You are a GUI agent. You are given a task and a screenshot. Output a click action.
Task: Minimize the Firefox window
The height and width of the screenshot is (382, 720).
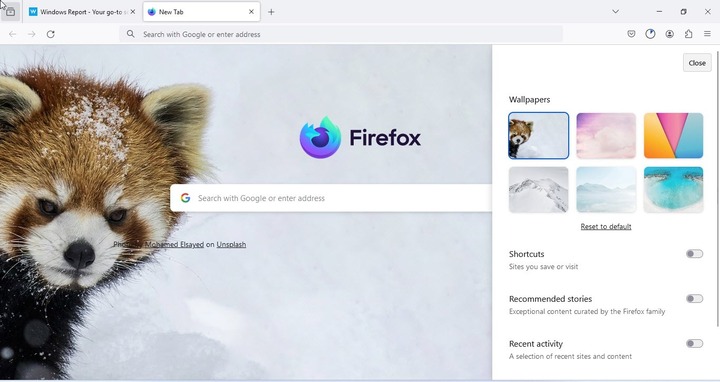click(x=659, y=11)
